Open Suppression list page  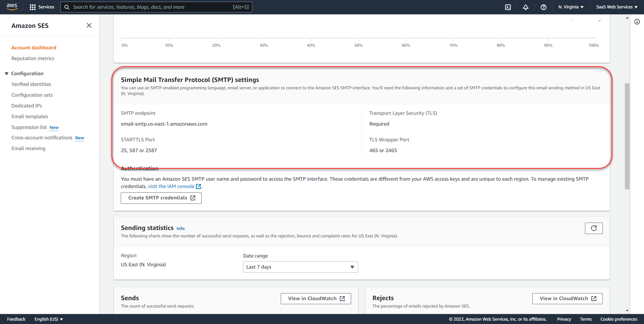click(29, 127)
